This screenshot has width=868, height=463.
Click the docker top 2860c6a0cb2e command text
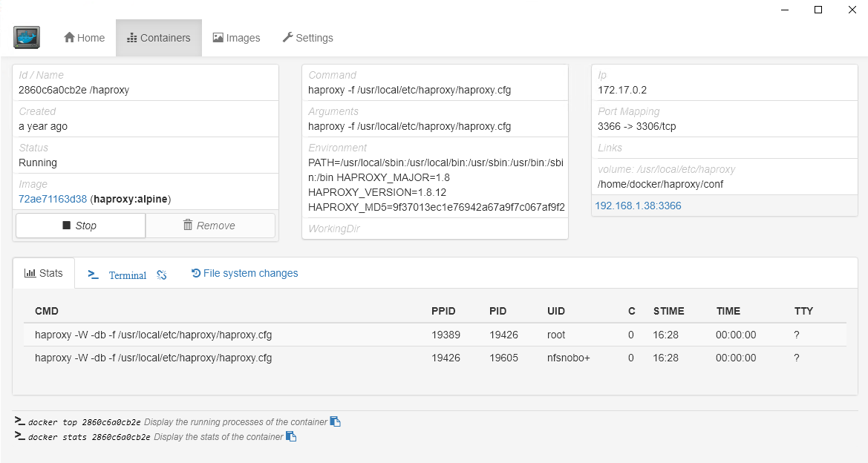84,422
